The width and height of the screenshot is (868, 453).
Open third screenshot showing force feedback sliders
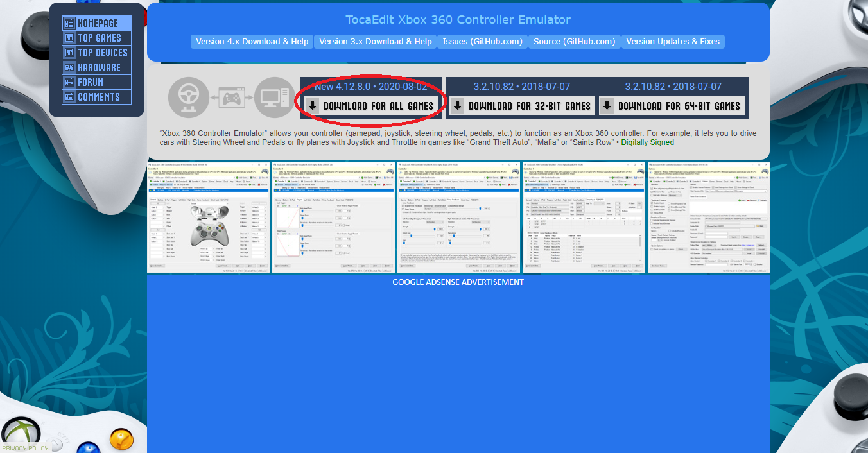click(x=458, y=218)
